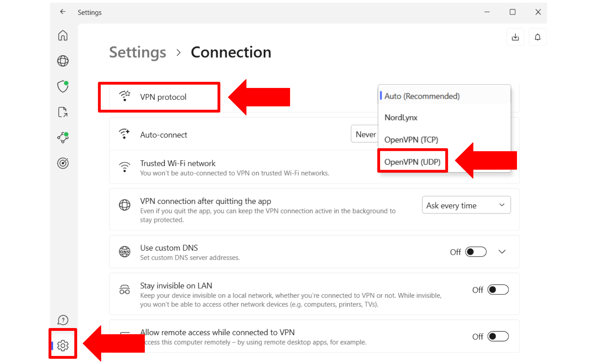
Task: Click the Trusted Wi-Fi network icon
Action: [x=125, y=167]
